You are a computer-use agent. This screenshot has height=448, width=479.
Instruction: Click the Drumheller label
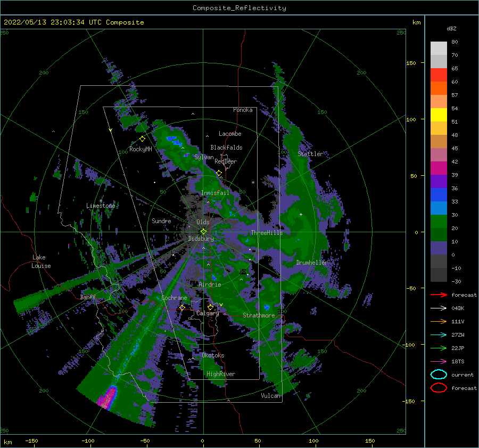click(x=311, y=263)
